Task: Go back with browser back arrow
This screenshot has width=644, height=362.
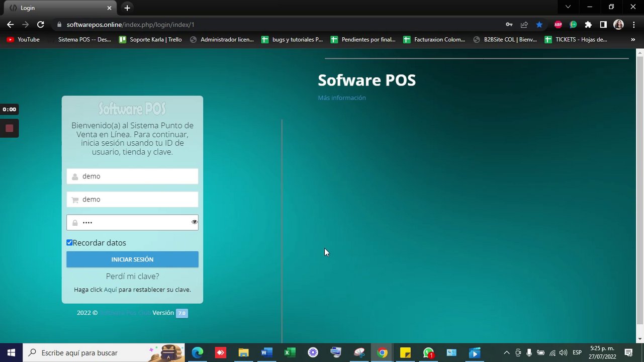Action: [10, 24]
